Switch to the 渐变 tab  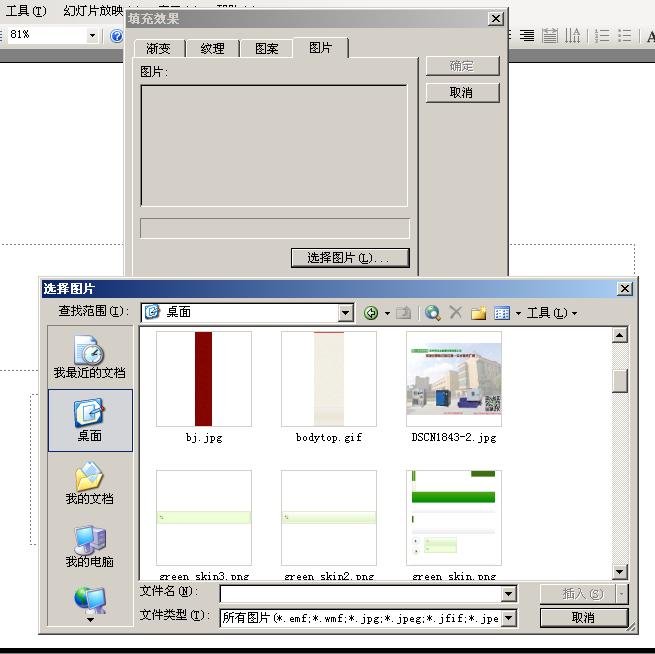pyautogui.click(x=158, y=48)
